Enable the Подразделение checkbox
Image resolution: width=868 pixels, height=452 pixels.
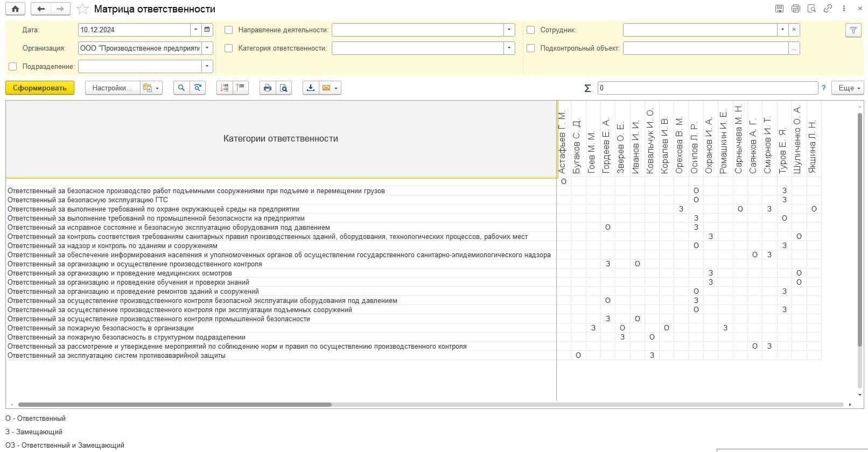[x=13, y=67]
